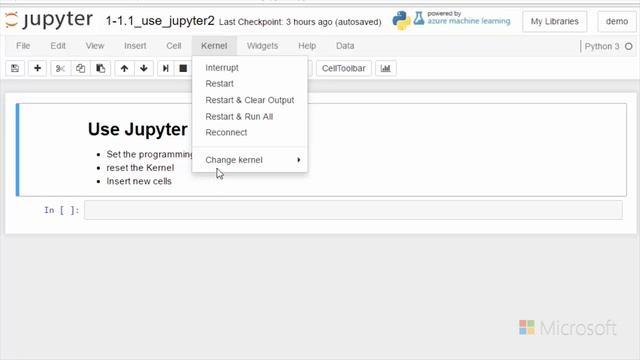This screenshot has width=640, height=360.
Task: Open the Edit menu
Action: 58,46
